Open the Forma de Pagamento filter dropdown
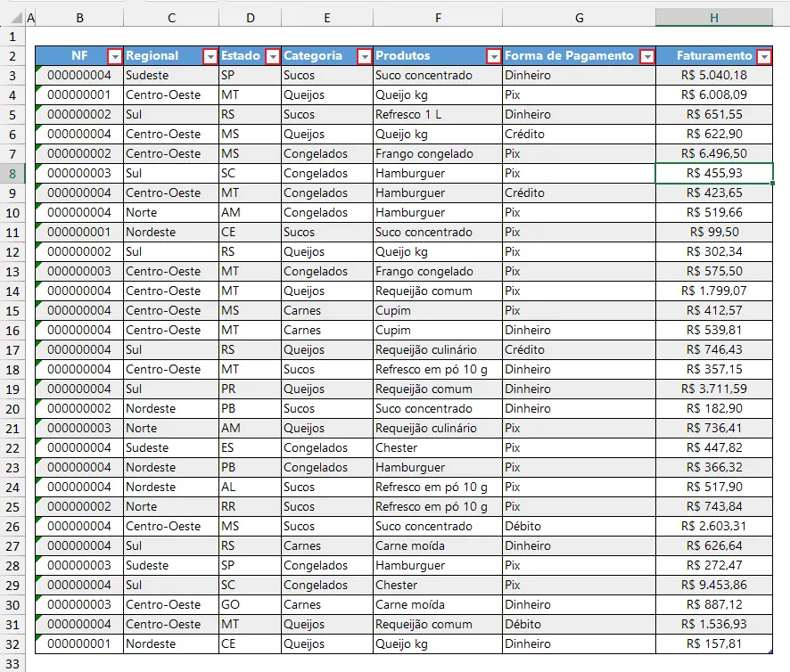Image resolution: width=790 pixels, height=672 pixels. [647, 56]
